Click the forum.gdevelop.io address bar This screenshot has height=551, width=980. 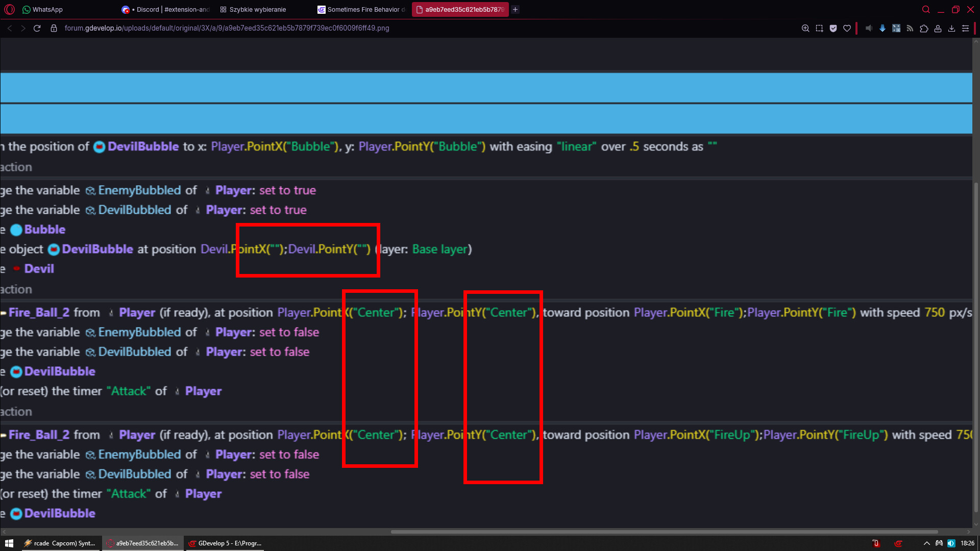227,28
